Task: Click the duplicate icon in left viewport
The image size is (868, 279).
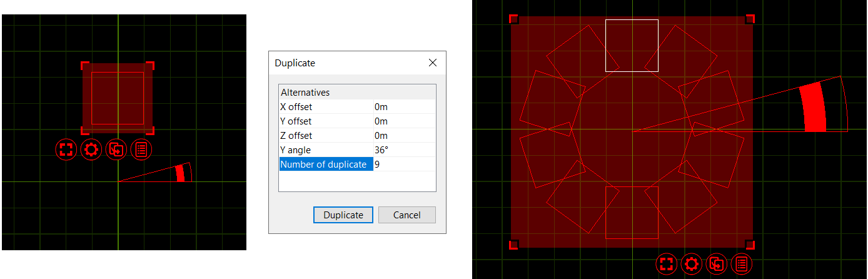Action: pyautogui.click(x=117, y=150)
